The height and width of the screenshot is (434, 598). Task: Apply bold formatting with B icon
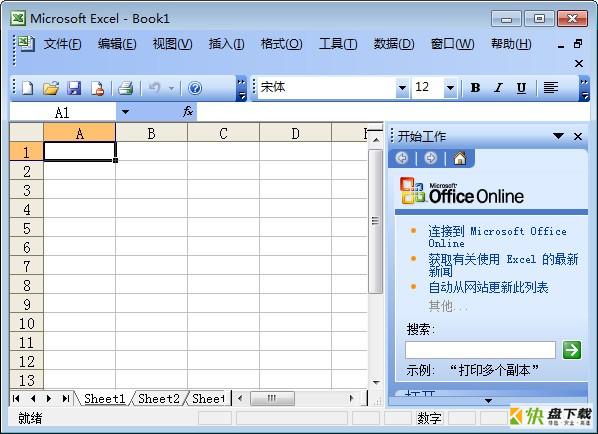[475, 88]
